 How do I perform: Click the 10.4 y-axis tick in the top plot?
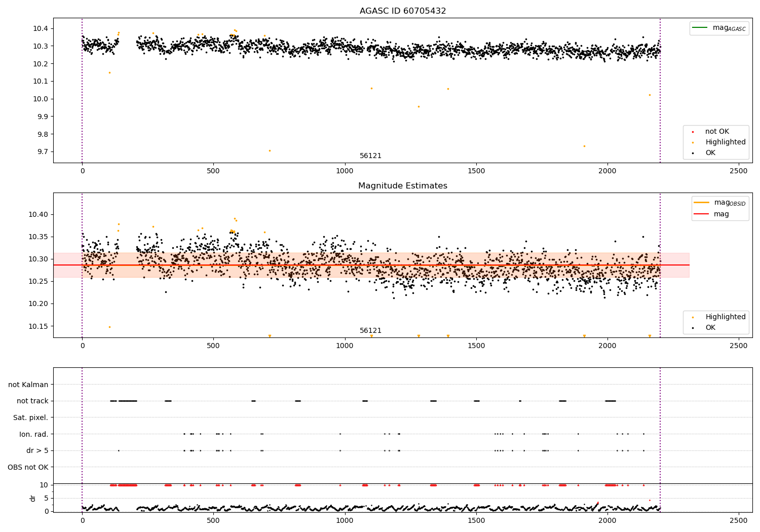(40, 28)
